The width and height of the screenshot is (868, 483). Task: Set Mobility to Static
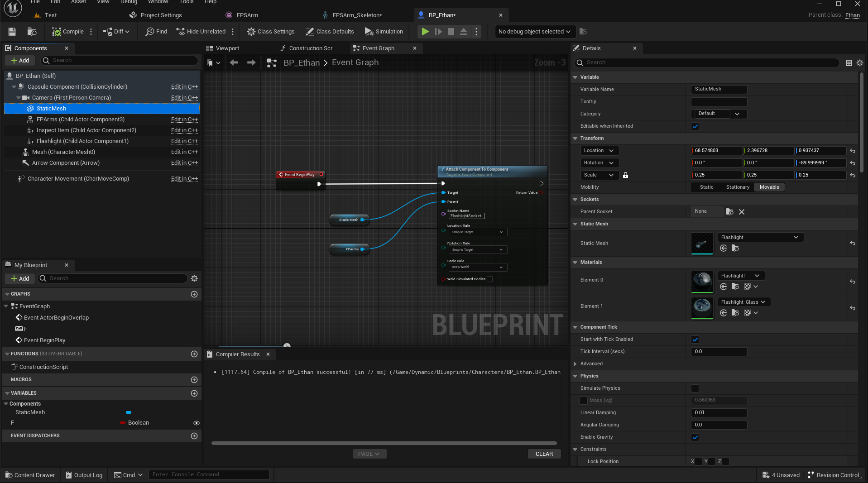pos(706,187)
